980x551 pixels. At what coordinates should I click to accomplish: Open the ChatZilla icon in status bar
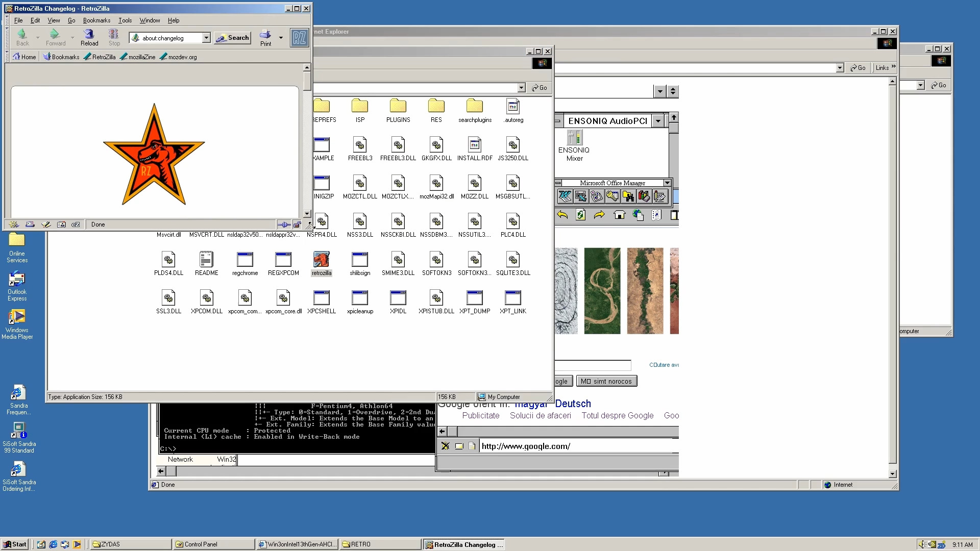click(76, 224)
